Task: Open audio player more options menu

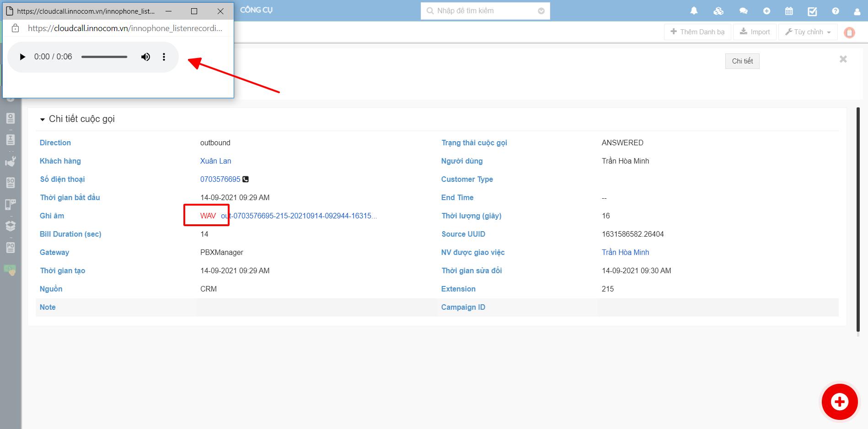Action: click(164, 57)
